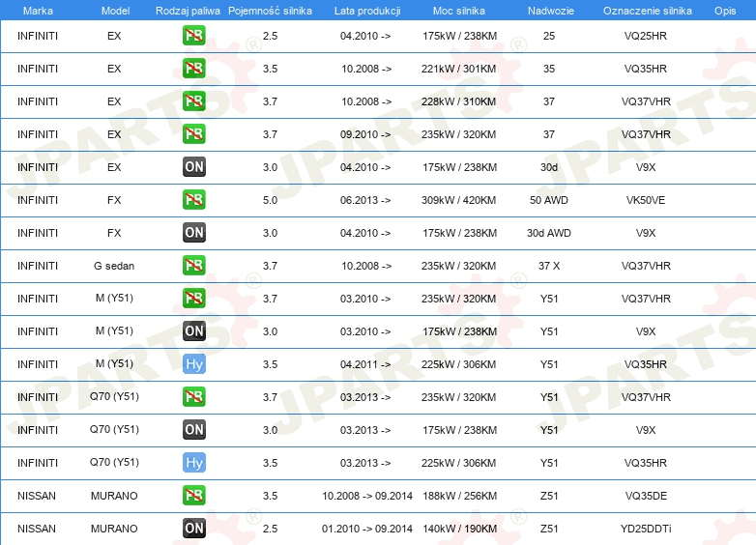Select the 228kW / 310KM power cell
The width and height of the screenshot is (756, 545).
point(459,101)
